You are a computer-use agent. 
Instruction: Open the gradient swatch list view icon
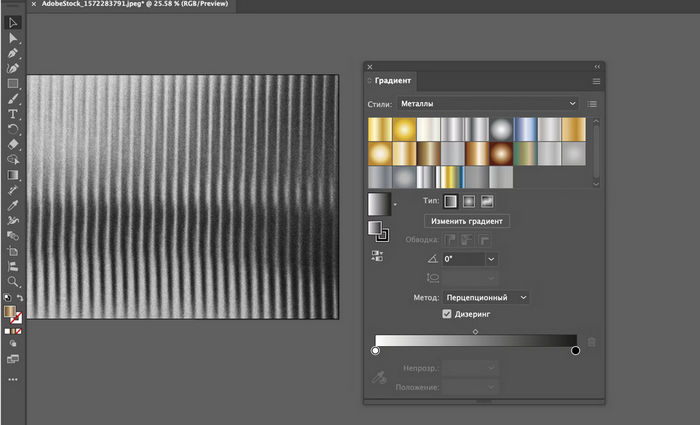coord(592,103)
